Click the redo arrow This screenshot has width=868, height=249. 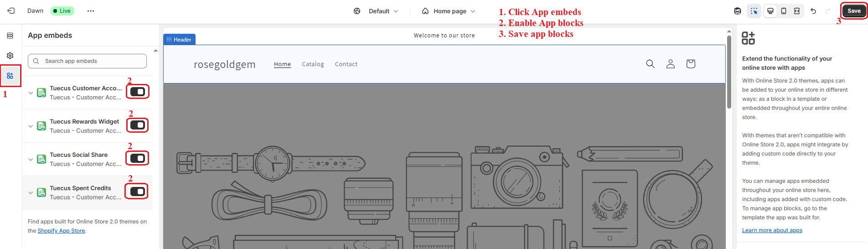point(828,11)
